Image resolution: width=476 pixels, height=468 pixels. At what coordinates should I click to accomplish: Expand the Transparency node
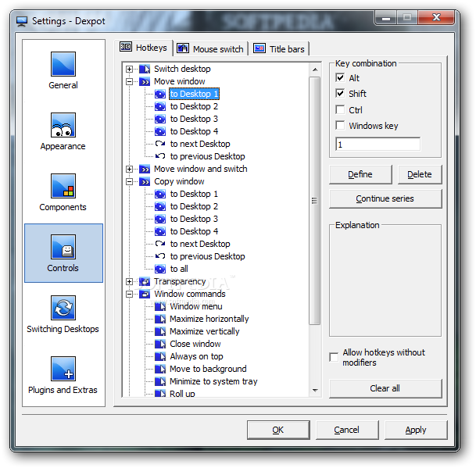129,281
